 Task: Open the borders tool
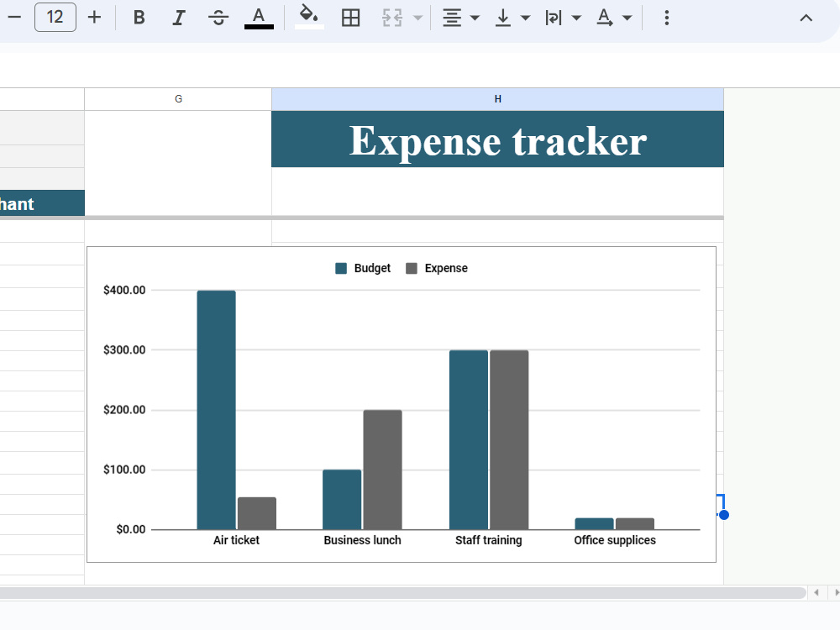(350, 18)
